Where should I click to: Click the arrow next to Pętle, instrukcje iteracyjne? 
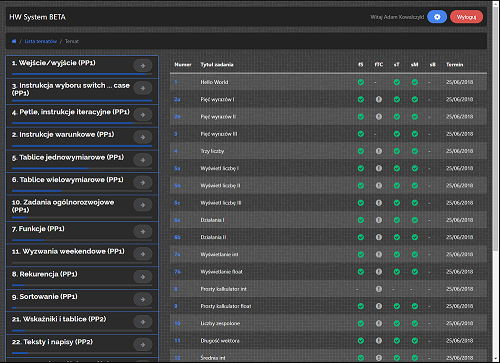coord(143,115)
